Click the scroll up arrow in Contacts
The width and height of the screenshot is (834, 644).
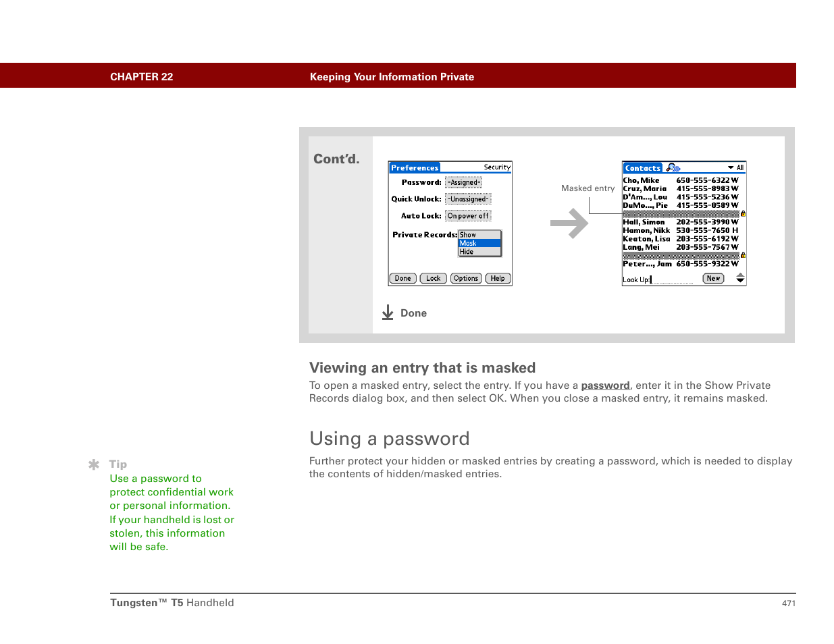pyautogui.click(x=740, y=275)
